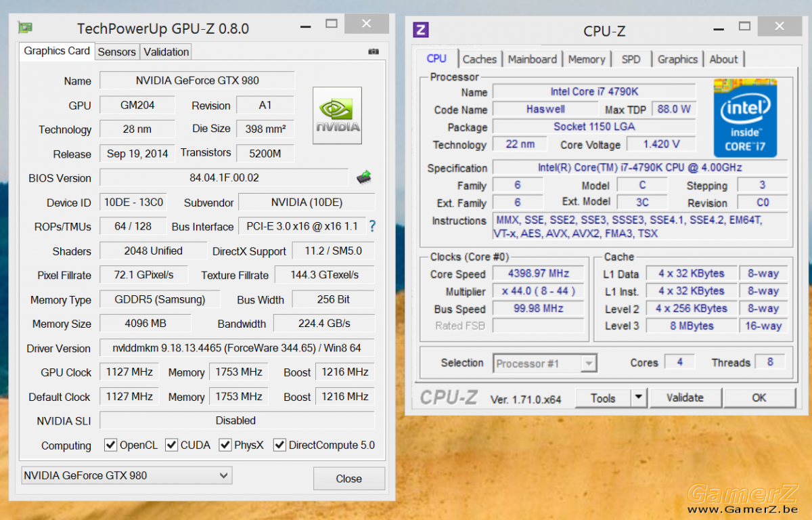
Task: Click the '8 MBytes' Level 3 cache value
Action: tap(691, 326)
